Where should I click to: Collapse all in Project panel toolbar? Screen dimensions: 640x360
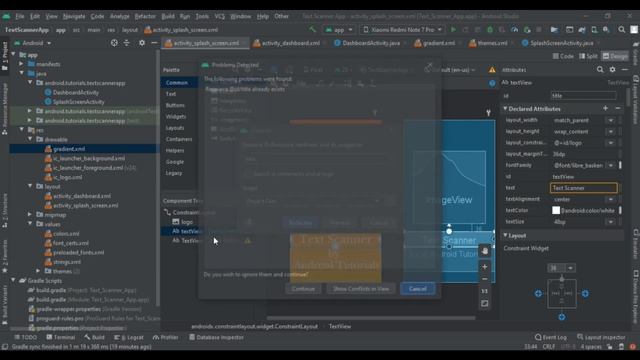127,43
